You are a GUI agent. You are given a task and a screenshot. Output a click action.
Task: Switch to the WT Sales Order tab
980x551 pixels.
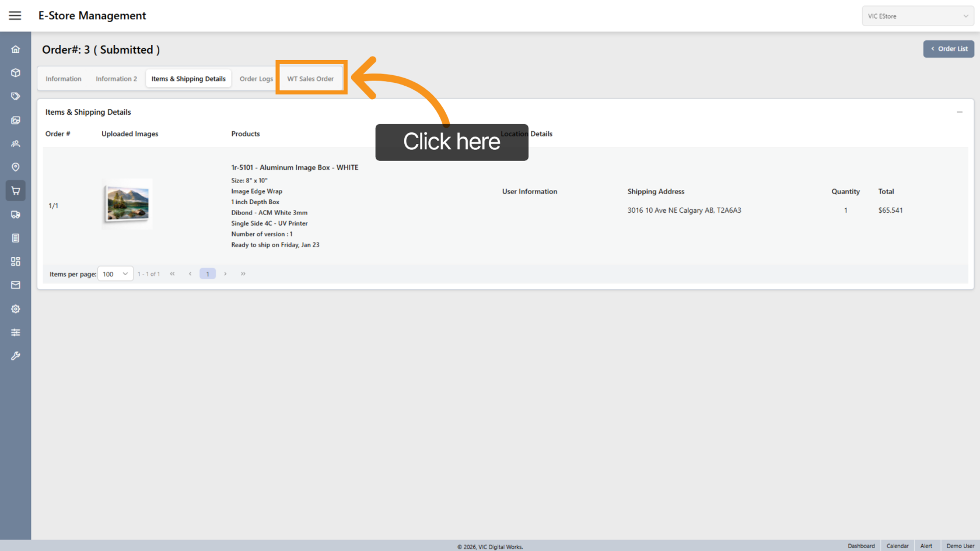click(x=310, y=79)
